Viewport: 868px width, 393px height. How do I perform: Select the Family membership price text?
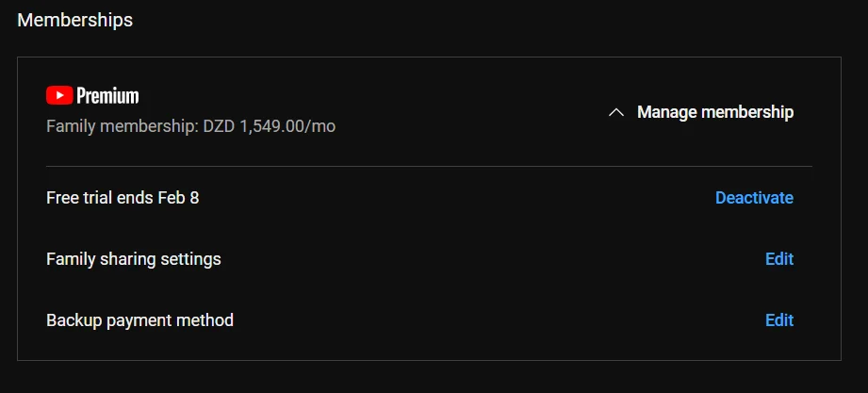click(x=190, y=126)
